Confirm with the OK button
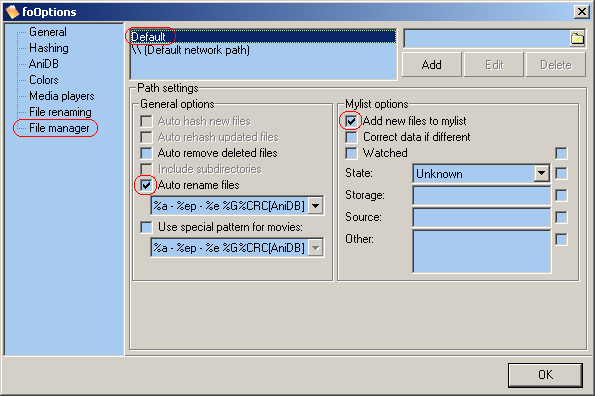595x396 pixels. [x=545, y=375]
